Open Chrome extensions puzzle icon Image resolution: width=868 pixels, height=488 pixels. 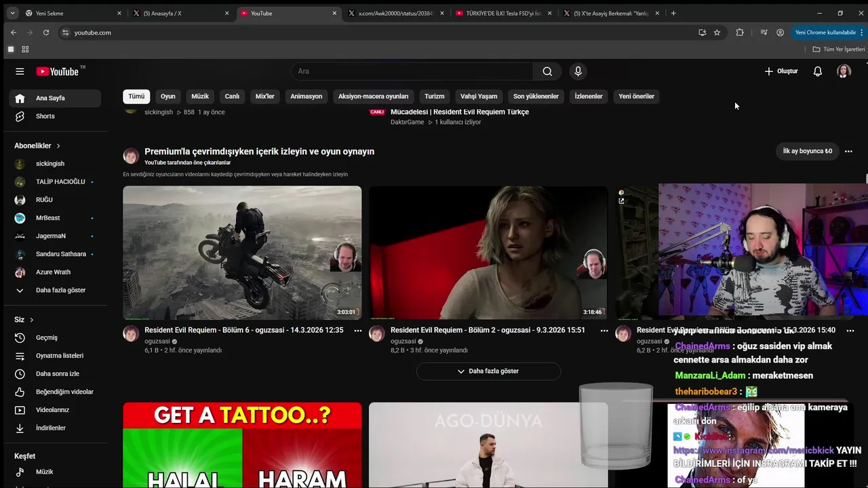(740, 33)
